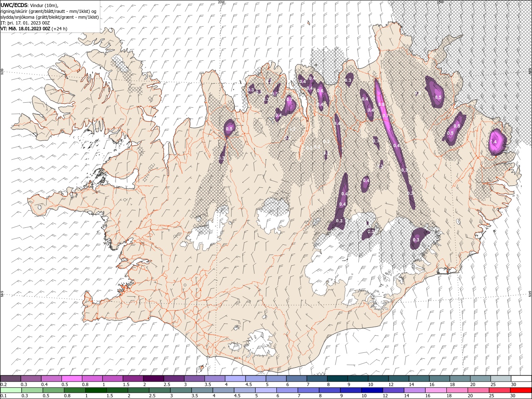Click the '64N' latitude label on right edge
The width and height of the screenshot is (532, 399).
(530, 294)
